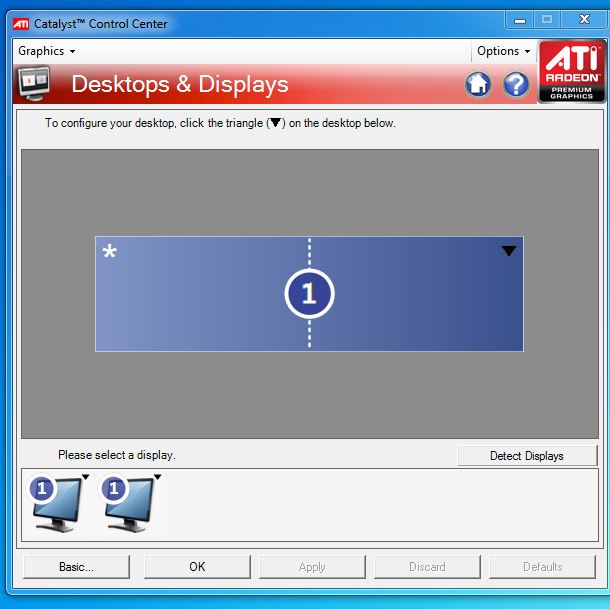Viewport: 610px width, 609px height.
Task: Open the Graphics menu
Action: tap(46, 51)
